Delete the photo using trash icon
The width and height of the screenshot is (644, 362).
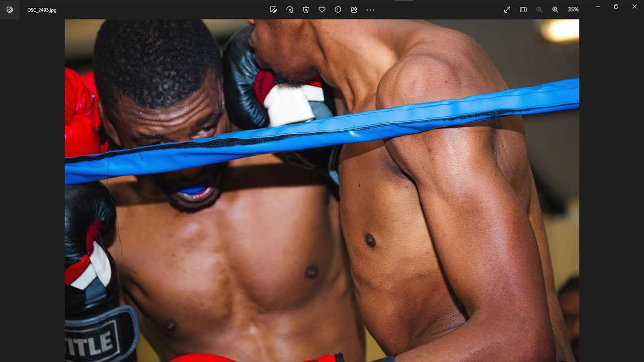tap(306, 10)
